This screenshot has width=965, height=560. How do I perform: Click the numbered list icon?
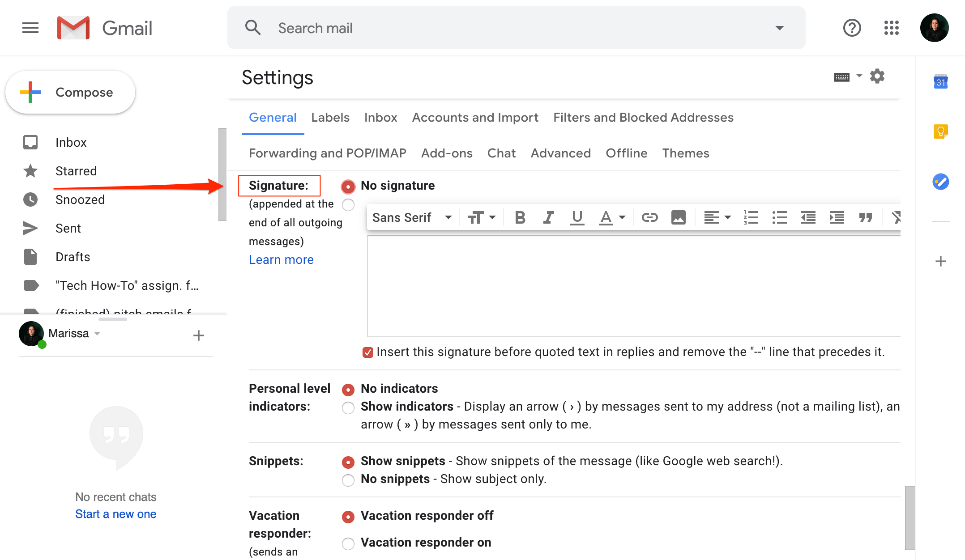[751, 218]
